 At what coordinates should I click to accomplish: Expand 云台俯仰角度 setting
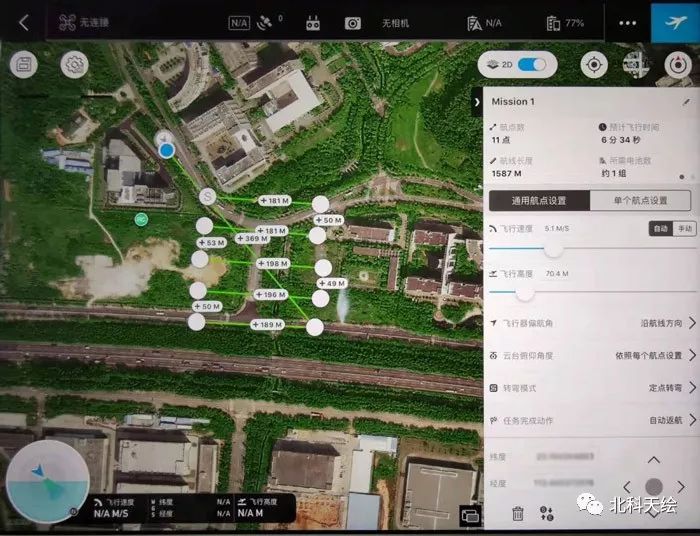pyautogui.click(x=692, y=355)
